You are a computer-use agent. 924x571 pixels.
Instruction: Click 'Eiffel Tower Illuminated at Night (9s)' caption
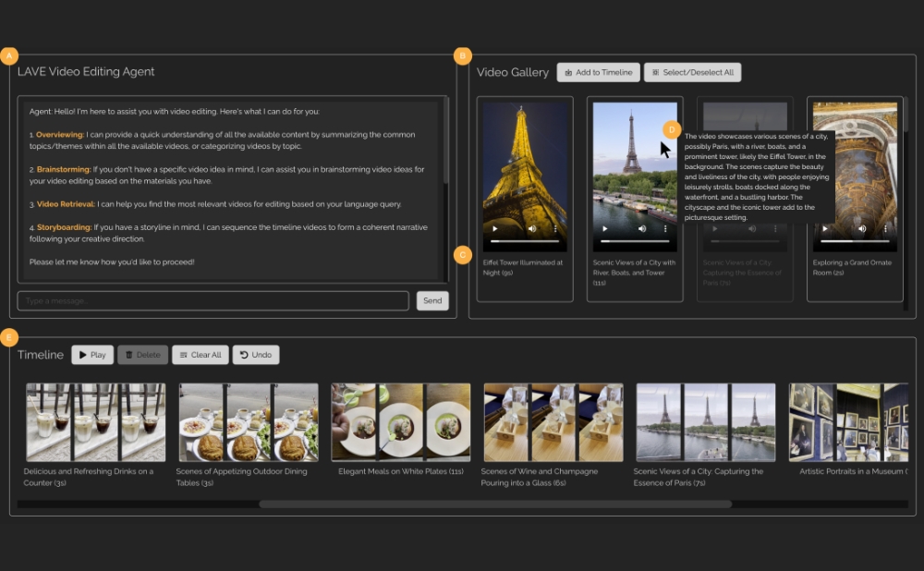(x=523, y=268)
